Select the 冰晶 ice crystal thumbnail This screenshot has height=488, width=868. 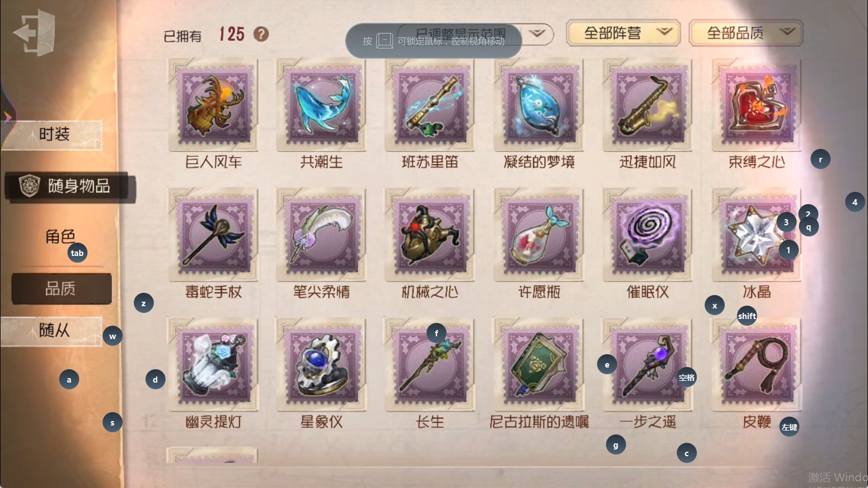click(x=757, y=235)
